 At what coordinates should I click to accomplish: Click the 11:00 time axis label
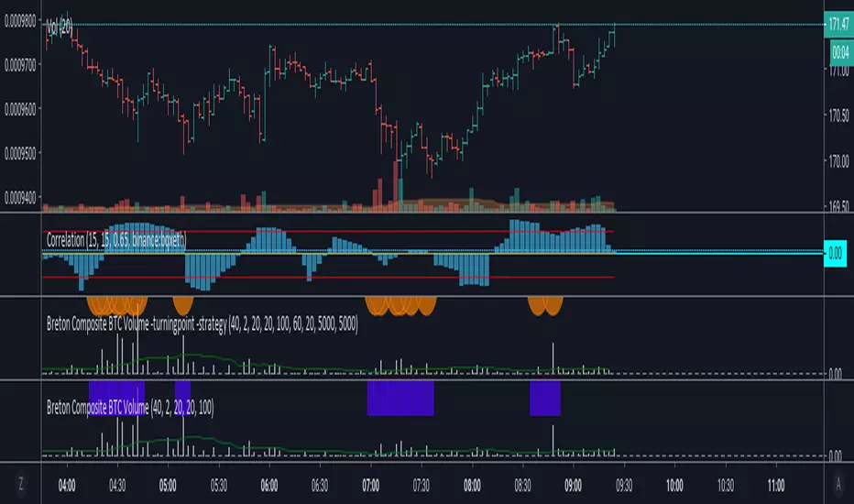click(x=776, y=486)
